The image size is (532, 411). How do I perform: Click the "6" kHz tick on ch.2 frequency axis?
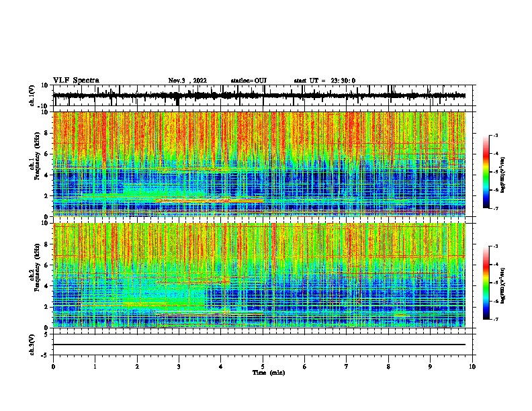point(46,265)
